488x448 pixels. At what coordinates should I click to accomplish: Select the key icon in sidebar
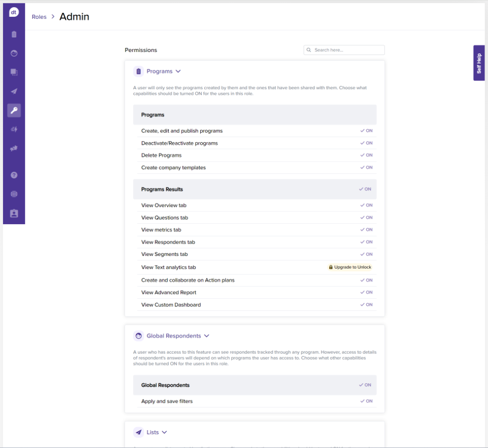[x=14, y=110]
